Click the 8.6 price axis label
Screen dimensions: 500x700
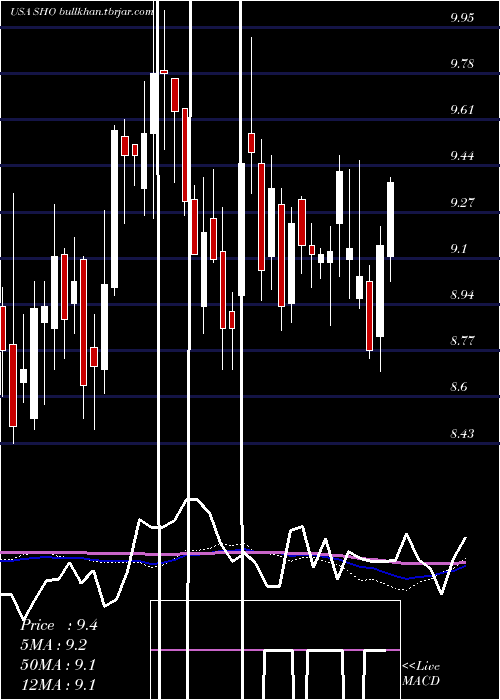tap(458, 387)
